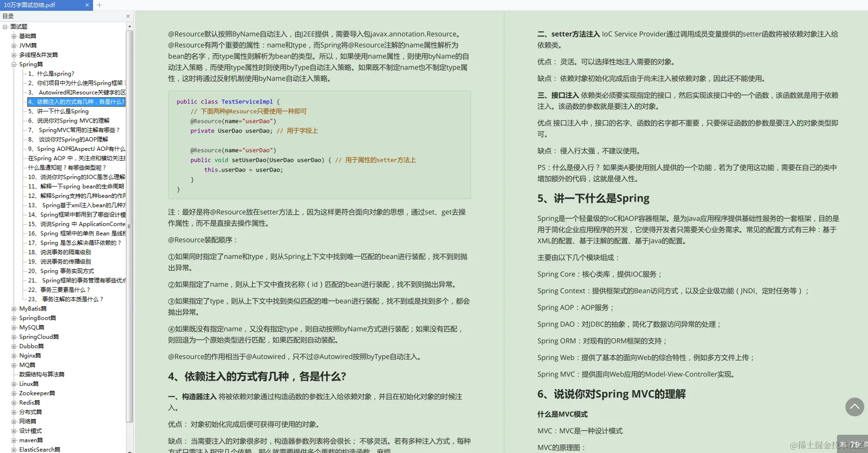The height and width of the screenshot is (453, 868).
Task: Expand JVM篇 using its plus icon
Action: [x=14, y=45]
